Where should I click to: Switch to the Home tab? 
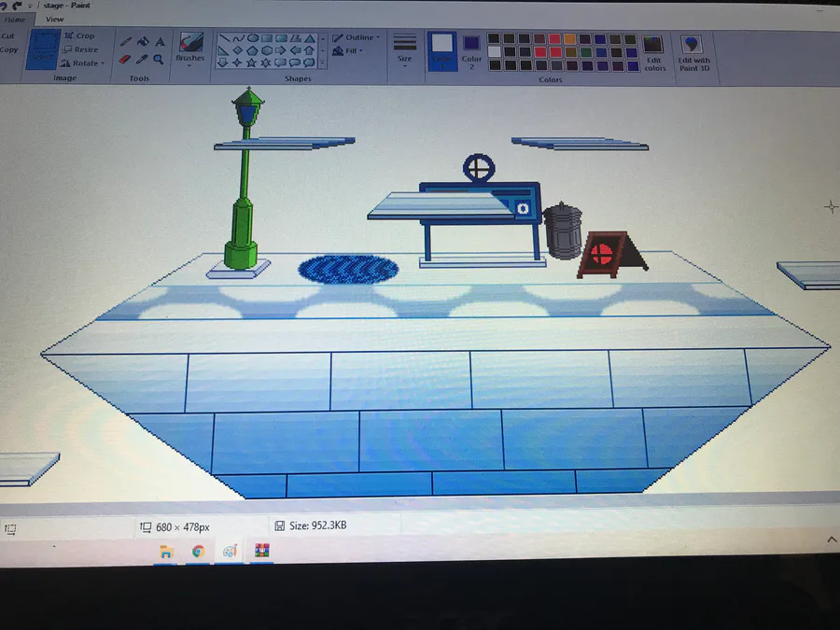(x=15, y=20)
